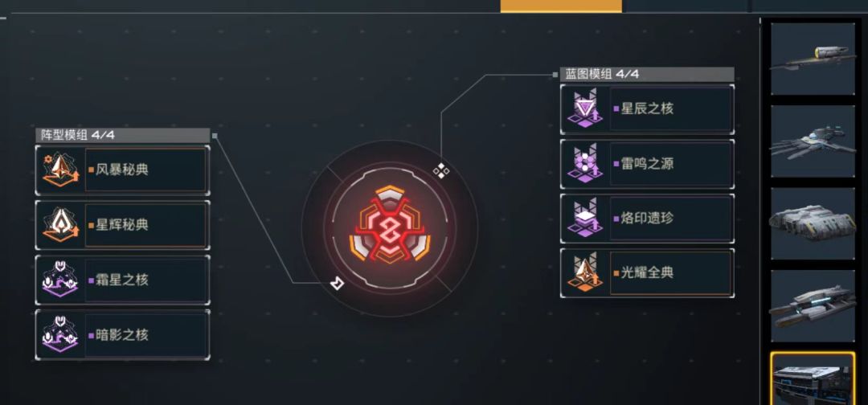Screen dimensions: 868x405
Task: Click the 风暴秘典 module icon
Action: tap(61, 170)
